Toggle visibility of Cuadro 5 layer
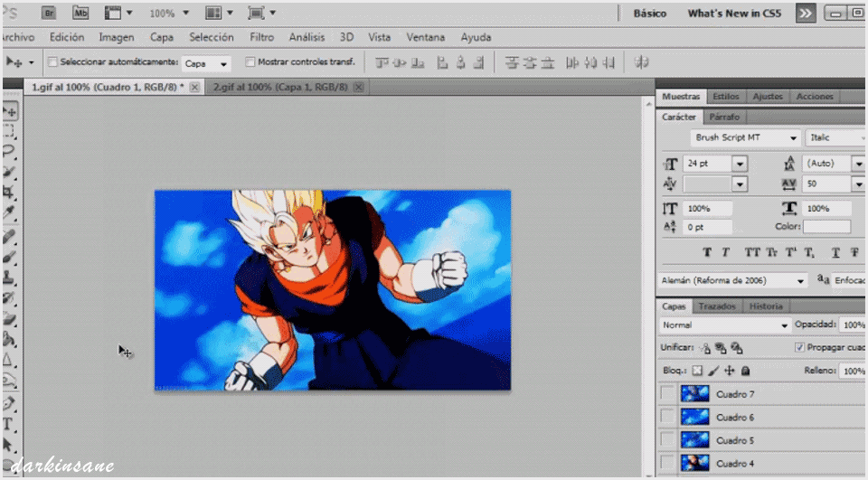Screen dimensions: 868x480 pos(667,440)
